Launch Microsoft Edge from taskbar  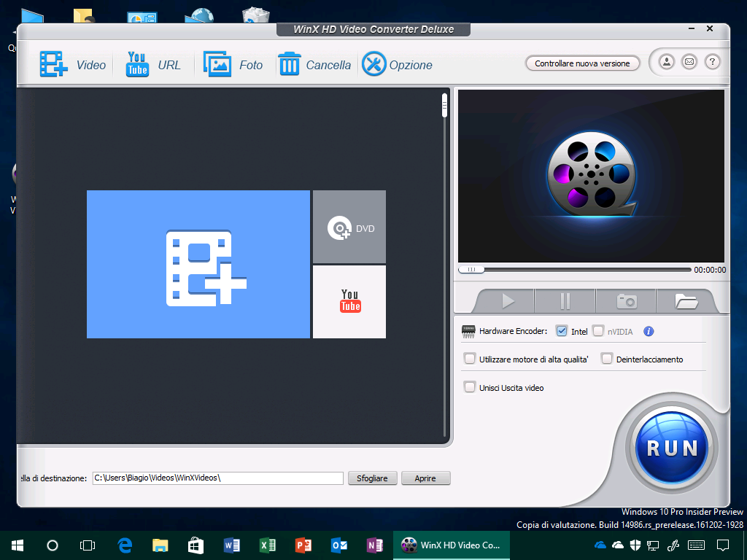click(x=125, y=545)
